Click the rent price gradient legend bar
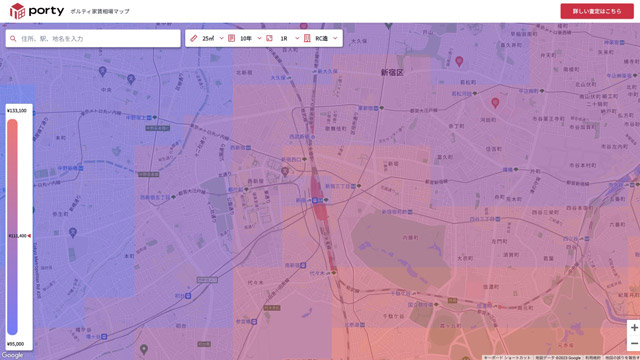Image resolution: width=640 pixels, height=360 pixels. pyautogui.click(x=12, y=227)
